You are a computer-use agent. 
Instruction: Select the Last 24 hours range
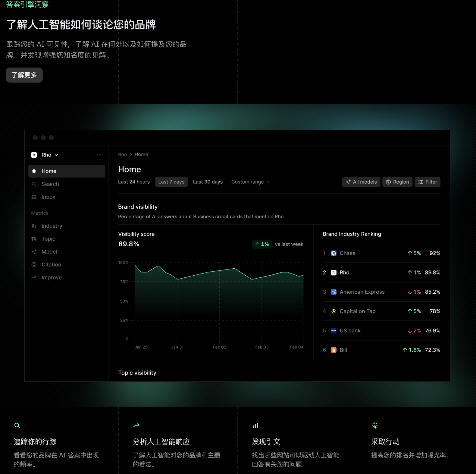134,182
